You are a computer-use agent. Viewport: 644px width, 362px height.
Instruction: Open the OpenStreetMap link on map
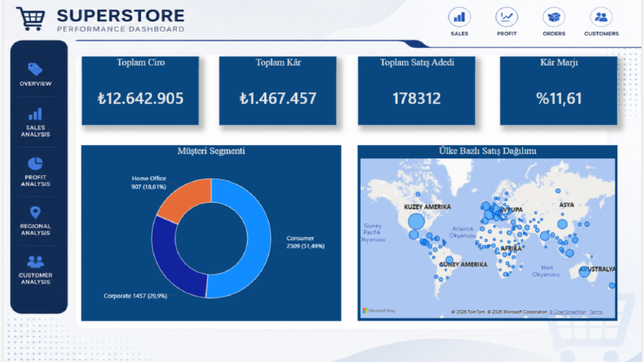[568, 312]
